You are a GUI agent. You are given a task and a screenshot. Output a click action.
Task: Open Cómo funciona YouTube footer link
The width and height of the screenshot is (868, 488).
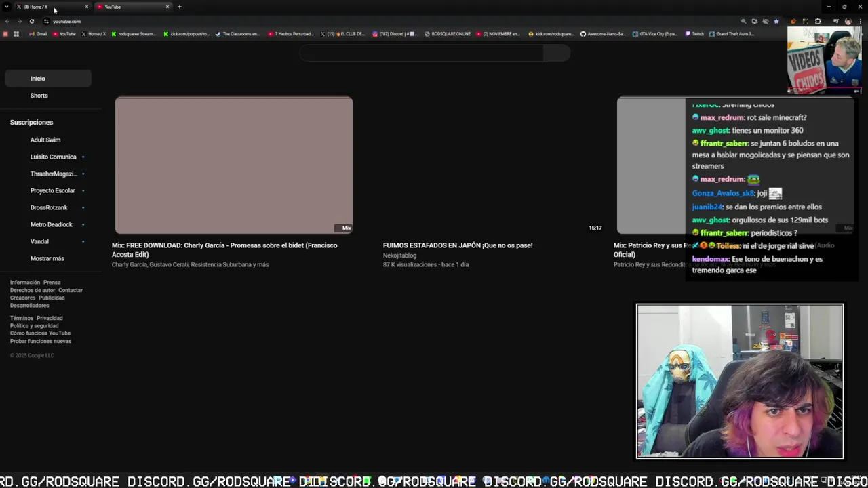tap(40, 333)
